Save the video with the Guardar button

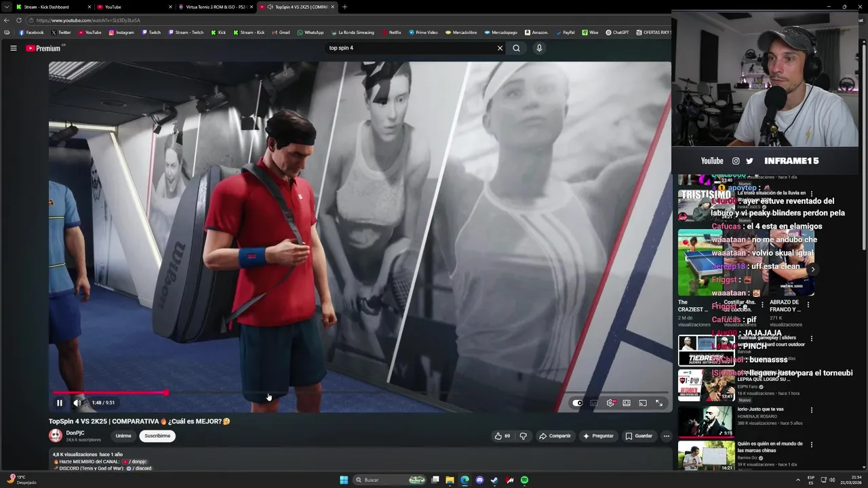[639, 436]
